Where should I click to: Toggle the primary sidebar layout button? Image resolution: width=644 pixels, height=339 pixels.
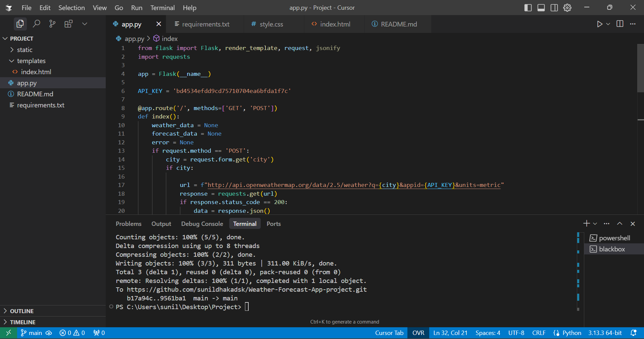pos(528,8)
